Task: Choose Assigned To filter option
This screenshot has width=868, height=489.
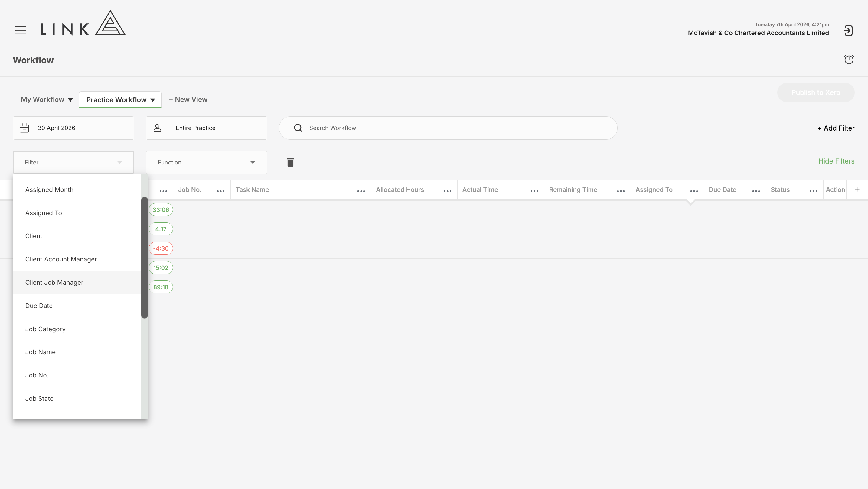Action: coord(77,213)
